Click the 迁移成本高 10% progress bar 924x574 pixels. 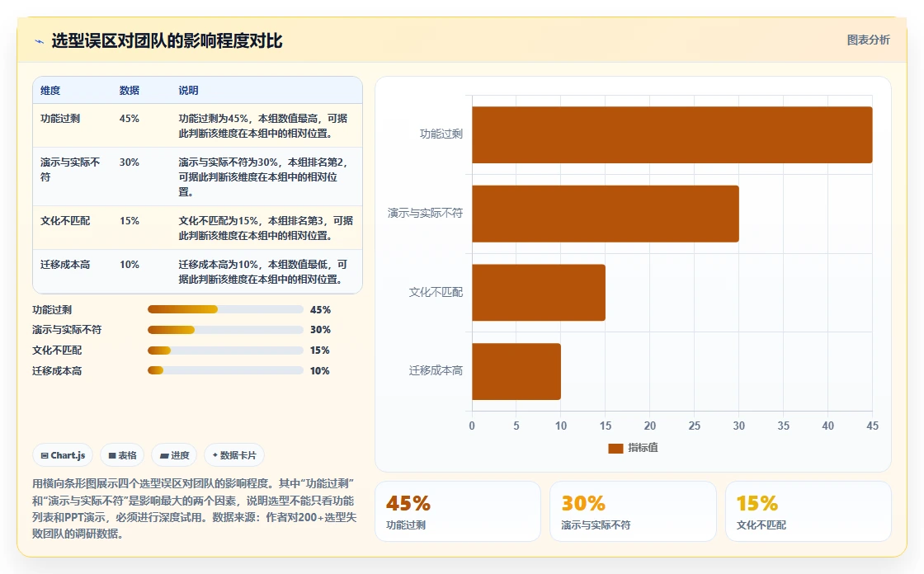point(225,370)
